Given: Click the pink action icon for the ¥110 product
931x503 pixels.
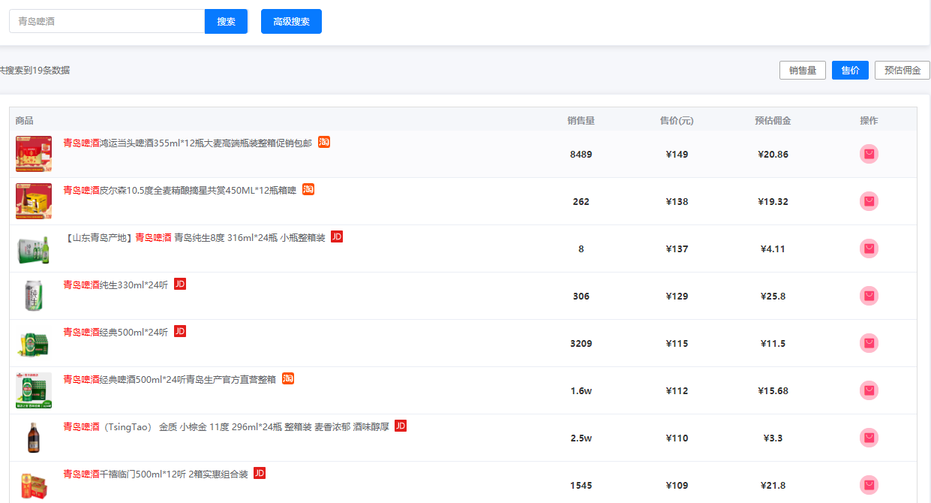Looking at the screenshot, I should point(869,438).
